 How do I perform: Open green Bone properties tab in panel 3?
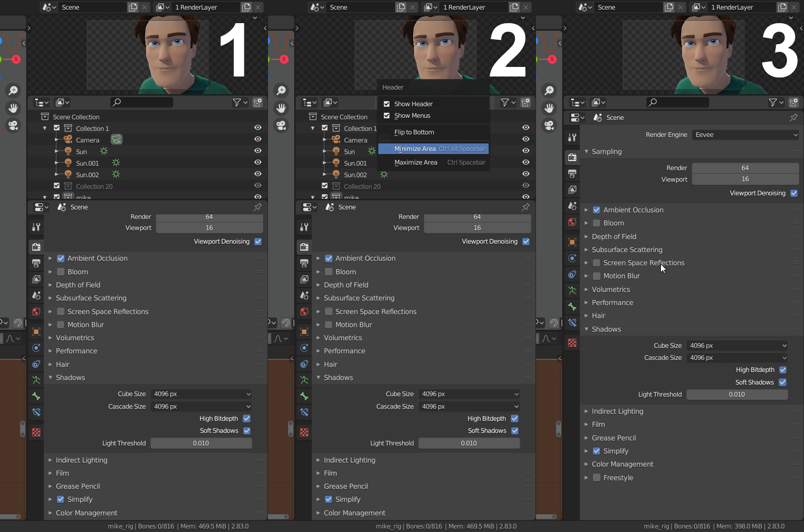572,307
